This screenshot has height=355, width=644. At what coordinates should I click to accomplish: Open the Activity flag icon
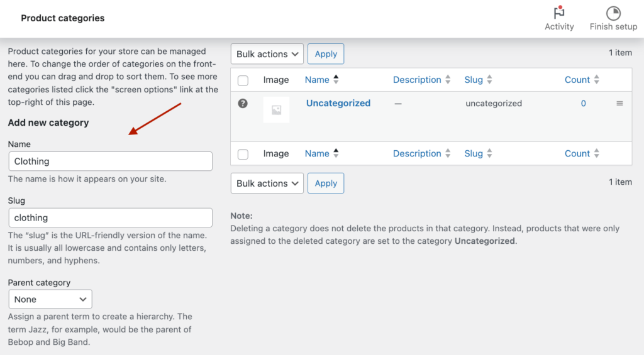click(x=559, y=13)
